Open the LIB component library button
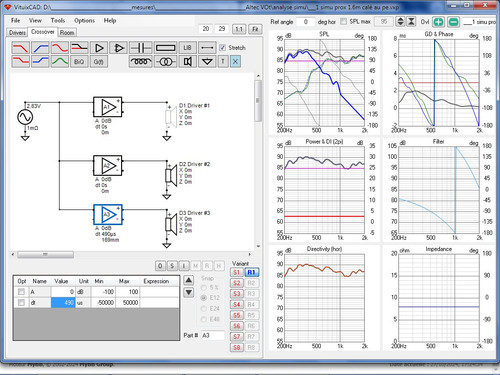 point(187,48)
